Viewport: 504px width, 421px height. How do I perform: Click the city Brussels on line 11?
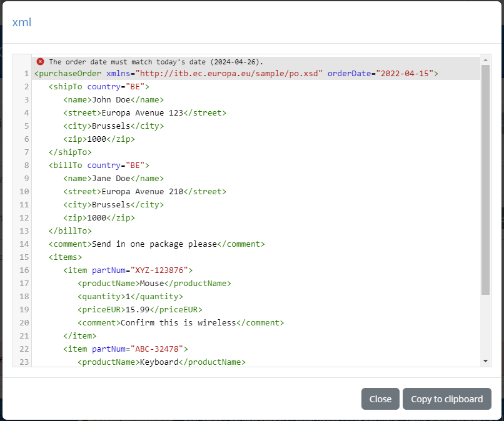pos(111,204)
